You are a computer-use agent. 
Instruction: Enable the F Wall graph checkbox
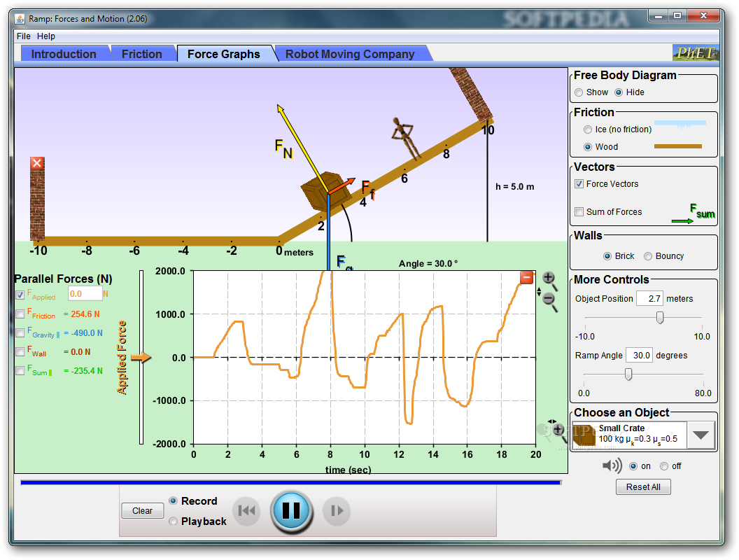coord(20,351)
